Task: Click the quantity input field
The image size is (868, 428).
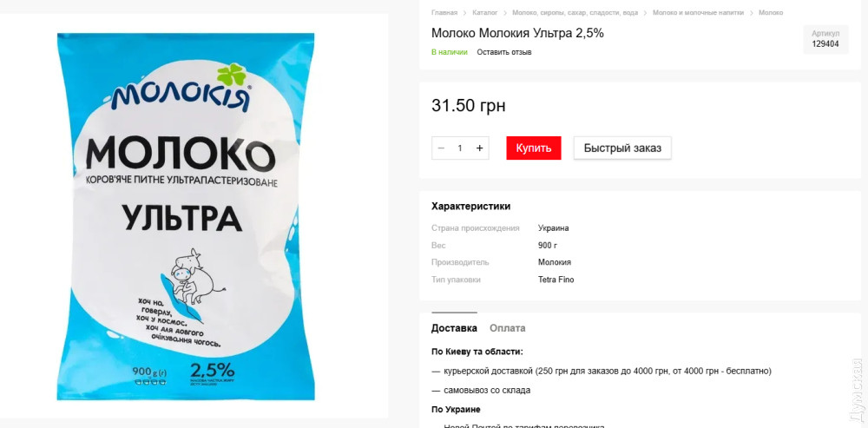Action: 460,148
